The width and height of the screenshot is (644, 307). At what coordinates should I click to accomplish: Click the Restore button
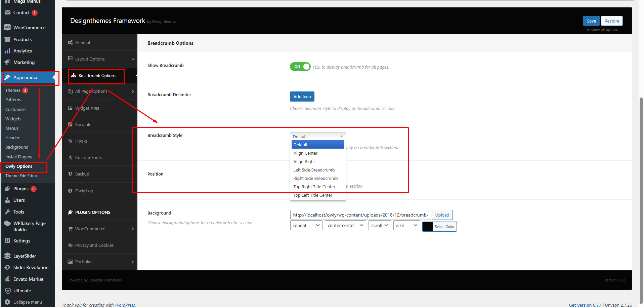point(612,21)
